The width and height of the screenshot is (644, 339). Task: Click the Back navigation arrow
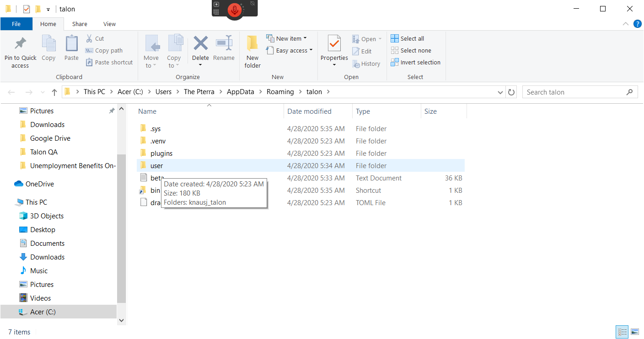pyautogui.click(x=11, y=92)
